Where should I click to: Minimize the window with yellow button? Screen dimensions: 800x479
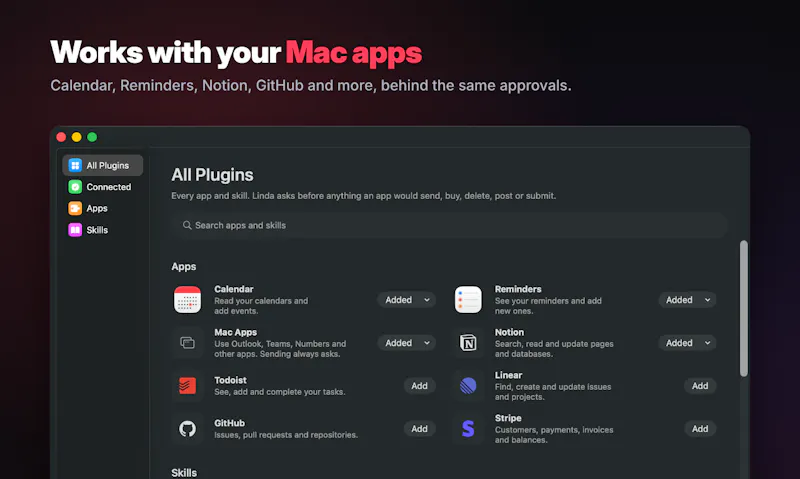pyautogui.click(x=77, y=137)
